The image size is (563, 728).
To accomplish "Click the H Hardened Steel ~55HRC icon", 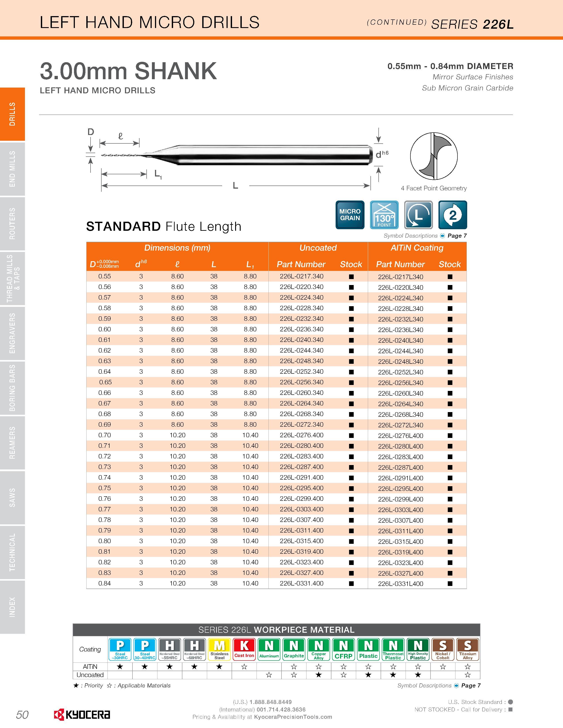I will click(170, 649).
